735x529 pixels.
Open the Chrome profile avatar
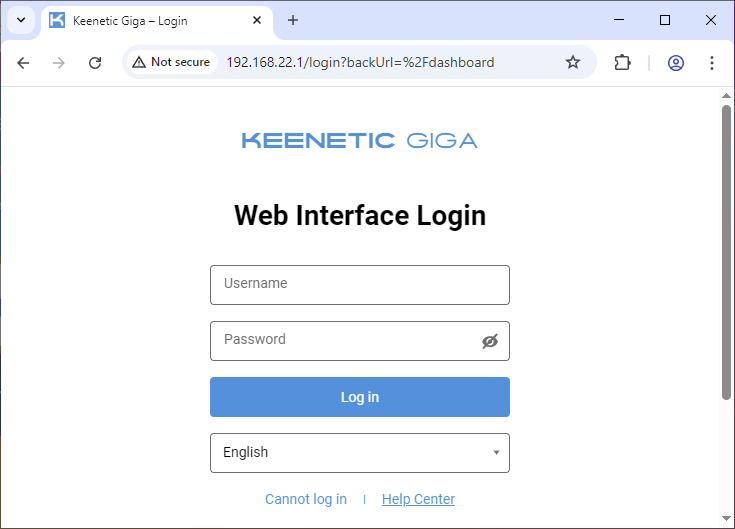676,63
